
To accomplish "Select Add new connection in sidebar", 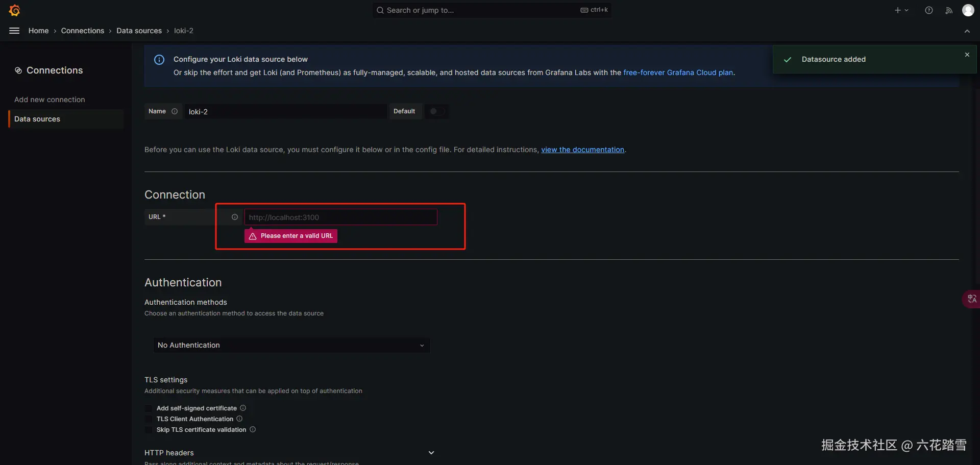I will point(50,100).
